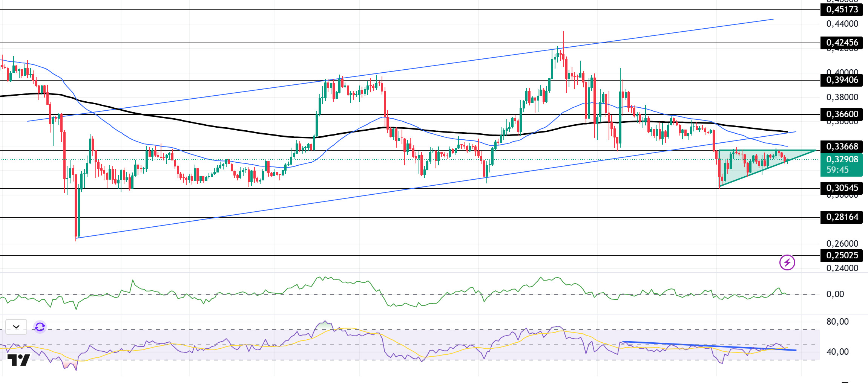Open the TradingView logo
Image resolution: width=868 pixels, height=383 pixels.
18,360
